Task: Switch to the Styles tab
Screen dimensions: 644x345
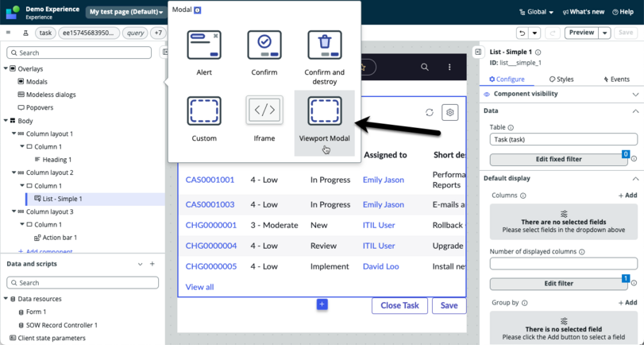Action: 561,79
